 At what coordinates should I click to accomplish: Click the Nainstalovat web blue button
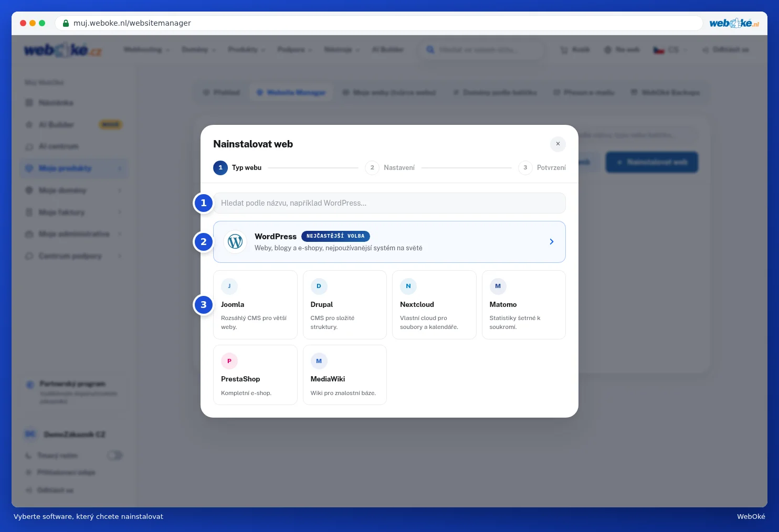[652, 162]
